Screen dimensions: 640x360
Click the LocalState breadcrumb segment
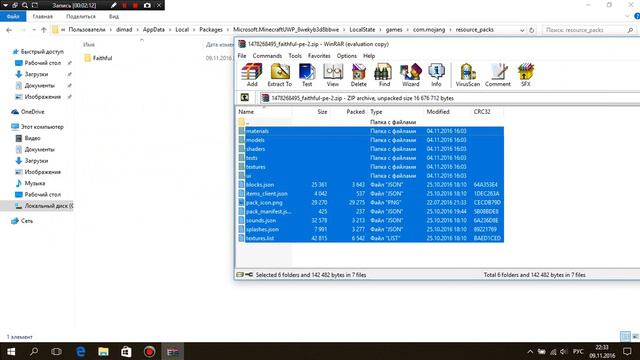point(362,30)
